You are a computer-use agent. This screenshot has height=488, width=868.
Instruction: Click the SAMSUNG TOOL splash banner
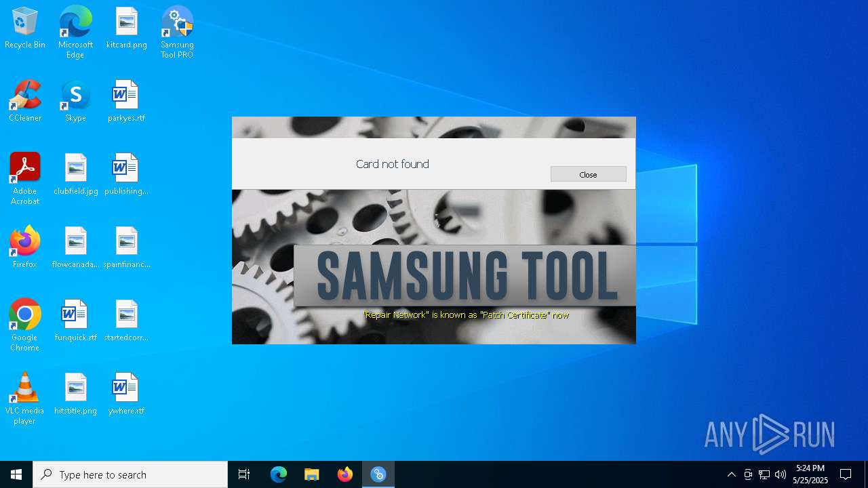[x=465, y=276]
